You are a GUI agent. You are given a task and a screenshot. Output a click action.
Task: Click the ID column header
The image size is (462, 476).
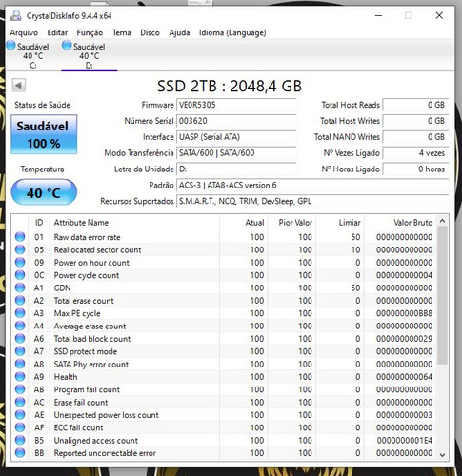39,223
